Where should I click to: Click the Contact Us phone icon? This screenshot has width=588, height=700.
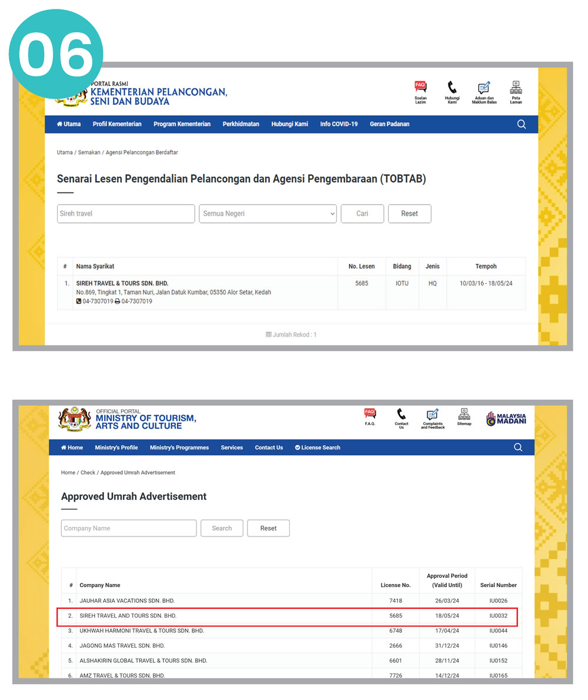[401, 415]
